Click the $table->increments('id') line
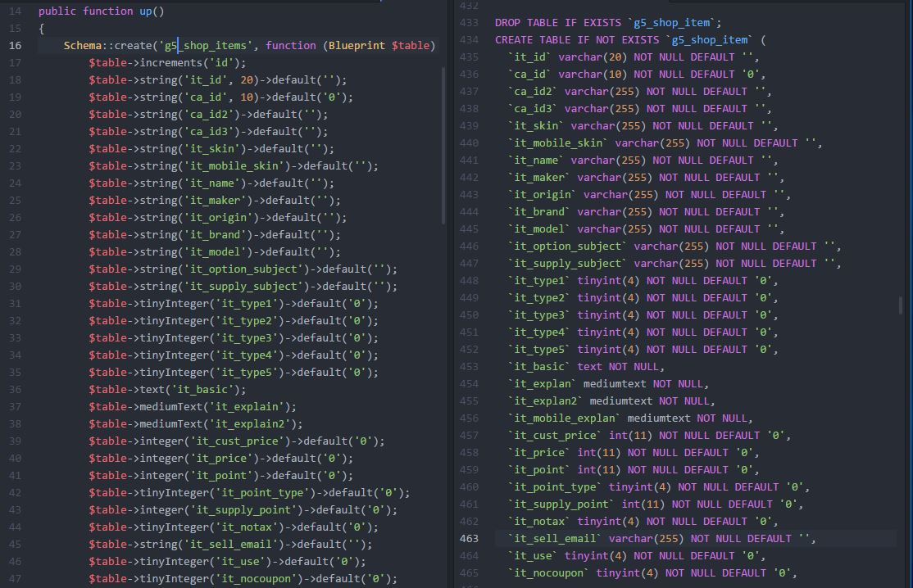The height and width of the screenshot is (588, 913). pos(167,63)
